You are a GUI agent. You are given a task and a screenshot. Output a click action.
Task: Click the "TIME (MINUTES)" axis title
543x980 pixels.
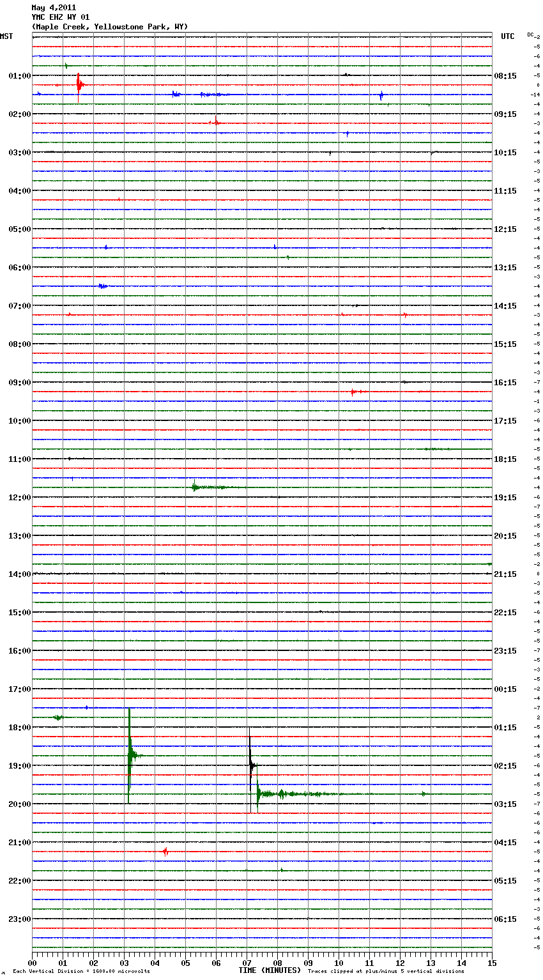tap(270, 970)
